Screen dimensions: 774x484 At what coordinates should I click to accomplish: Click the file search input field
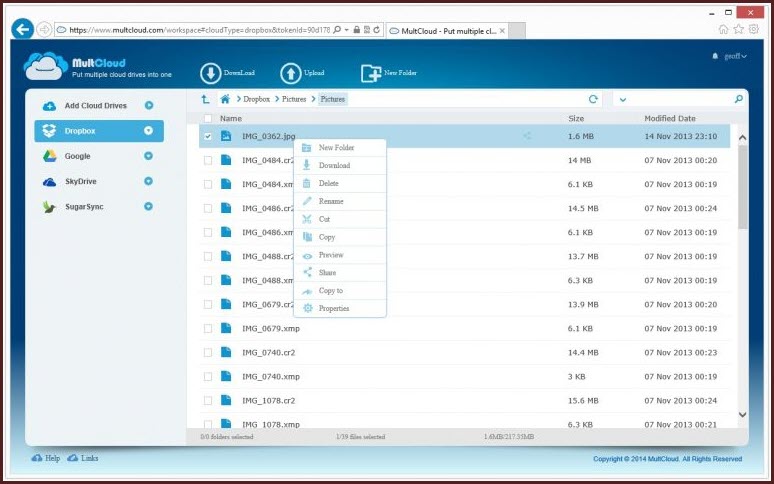[681, 99]
